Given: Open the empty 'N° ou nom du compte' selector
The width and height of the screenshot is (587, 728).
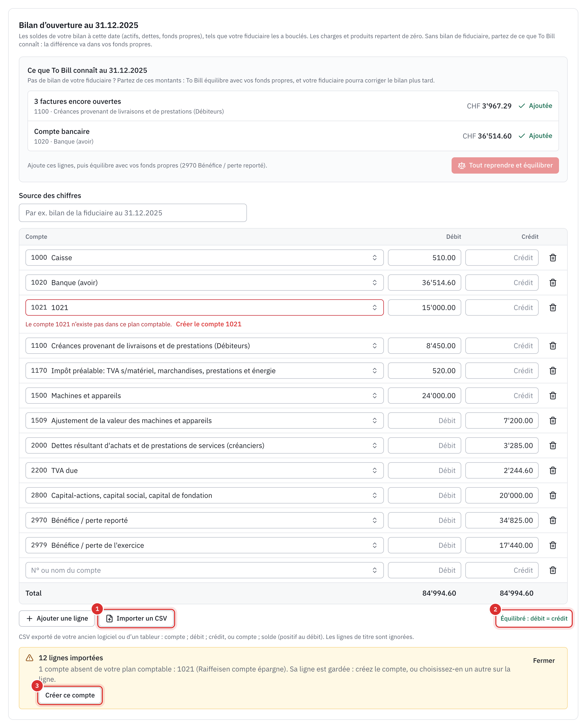Looking at the screenshot, I should click(x=204, y=570).
